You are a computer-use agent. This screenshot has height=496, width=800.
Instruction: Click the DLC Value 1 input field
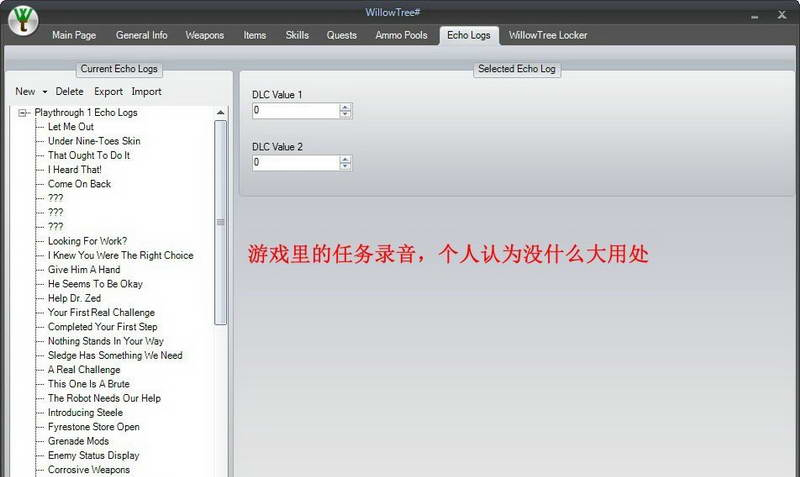point(296,111)
